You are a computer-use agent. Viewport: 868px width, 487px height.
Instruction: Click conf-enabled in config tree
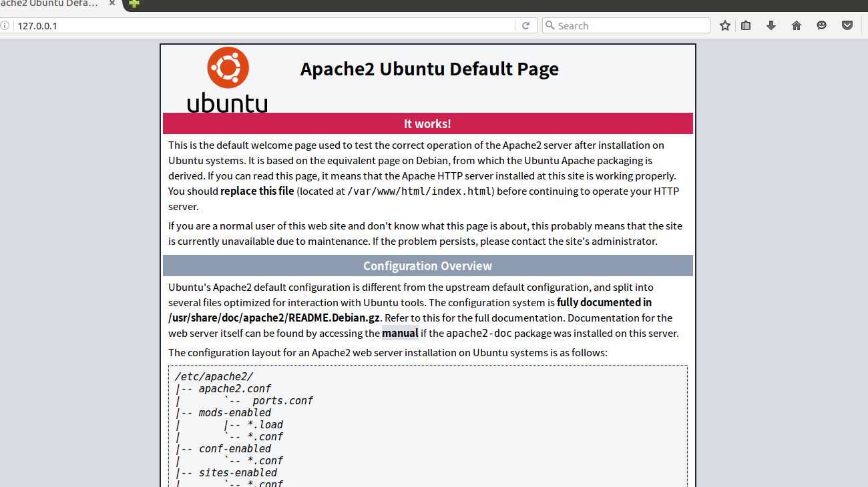point(235,448)
